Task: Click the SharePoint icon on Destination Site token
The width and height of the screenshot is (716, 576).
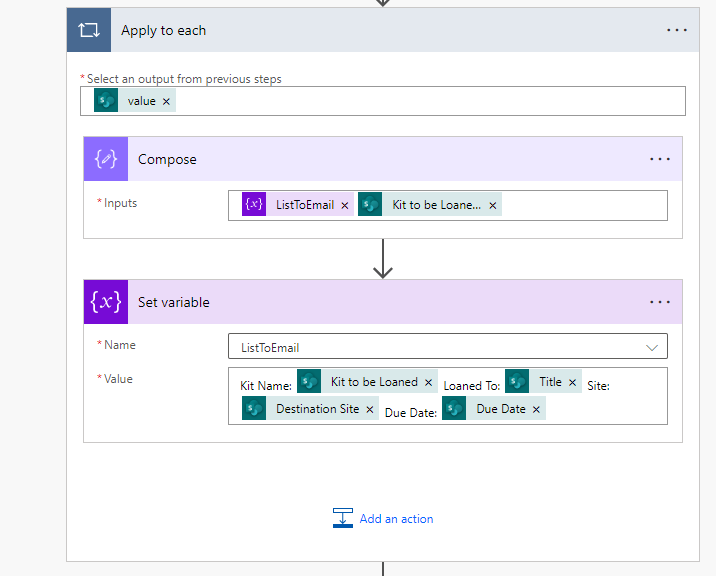Action: (254, 409)
